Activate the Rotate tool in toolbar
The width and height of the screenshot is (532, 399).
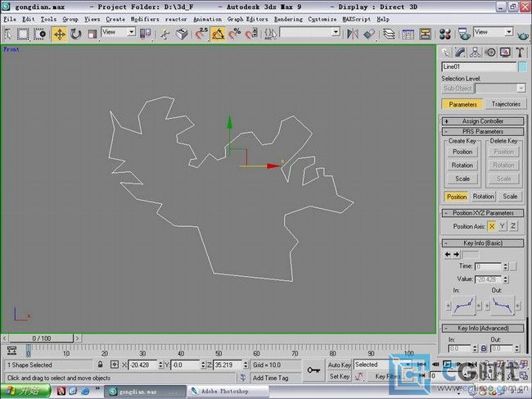click(76, 34)
